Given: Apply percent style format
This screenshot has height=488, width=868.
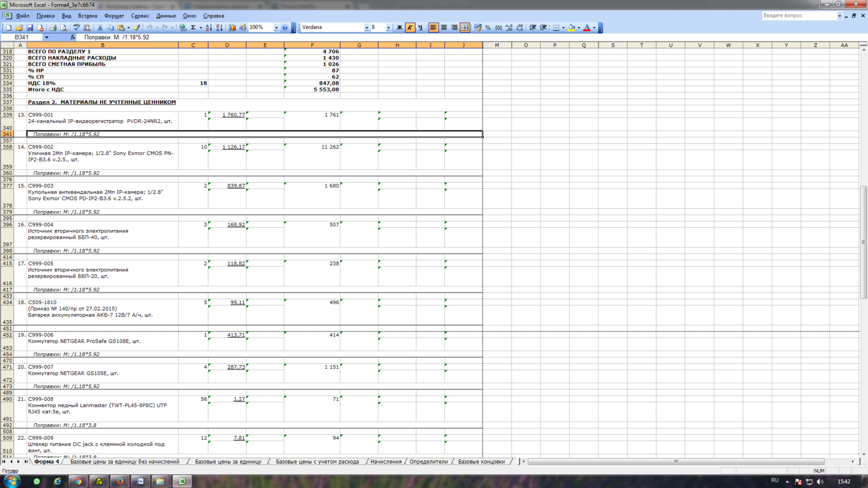Looking at the screenshot, I should point(488,27).
